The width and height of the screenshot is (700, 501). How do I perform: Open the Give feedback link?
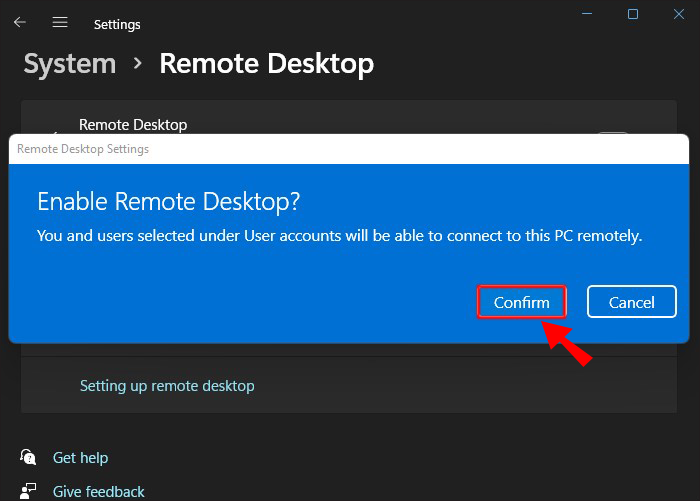98,491
